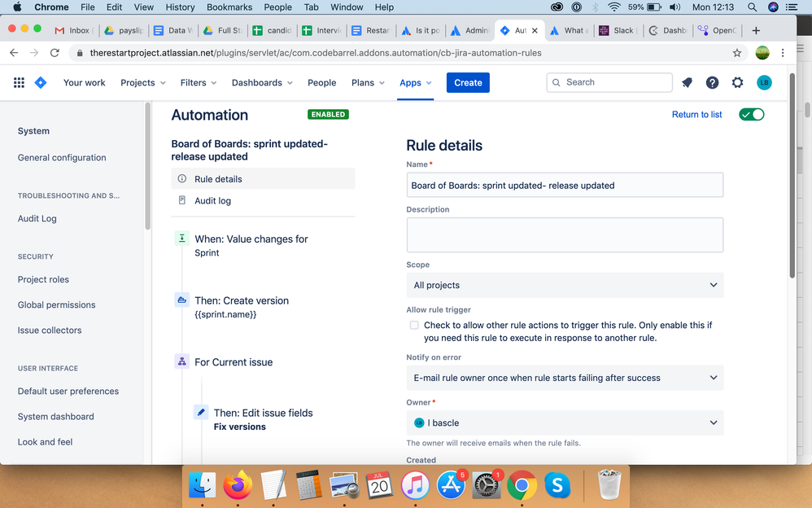Click the Jira diamond logo icon

(41, 82)
